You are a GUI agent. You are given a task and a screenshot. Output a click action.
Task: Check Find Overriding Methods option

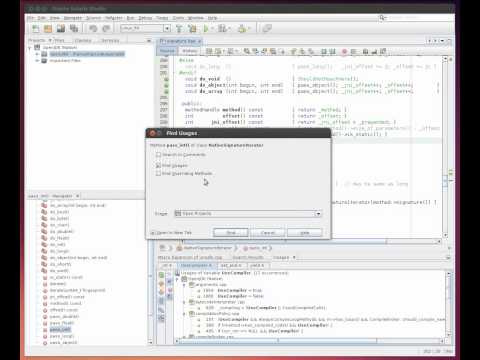(158, 173)
